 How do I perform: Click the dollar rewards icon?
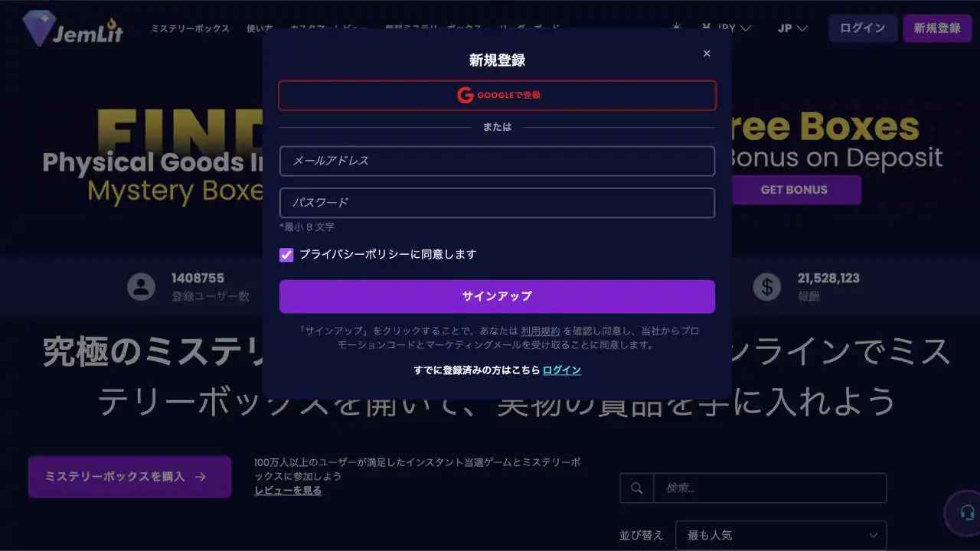(x=766, y=287)
